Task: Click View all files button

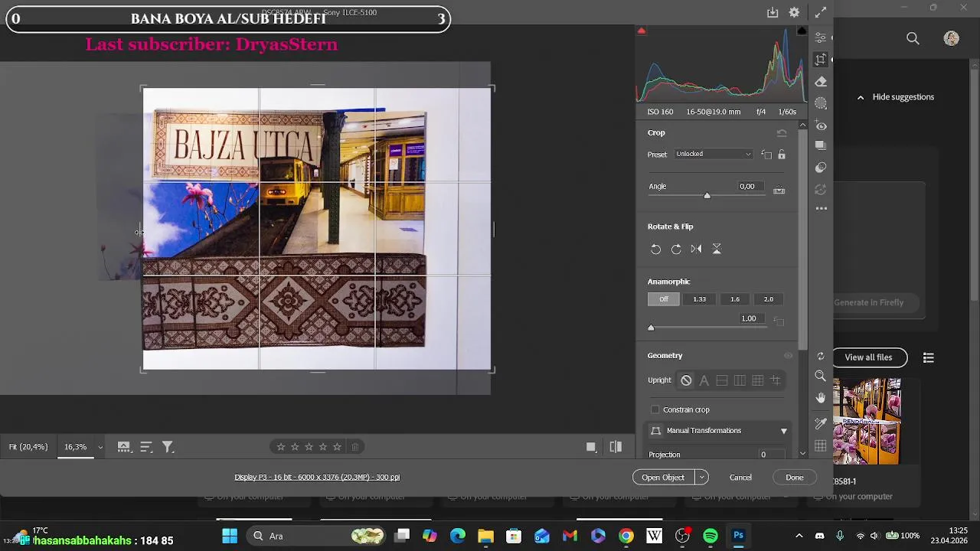Action: [x=868, y=357]
